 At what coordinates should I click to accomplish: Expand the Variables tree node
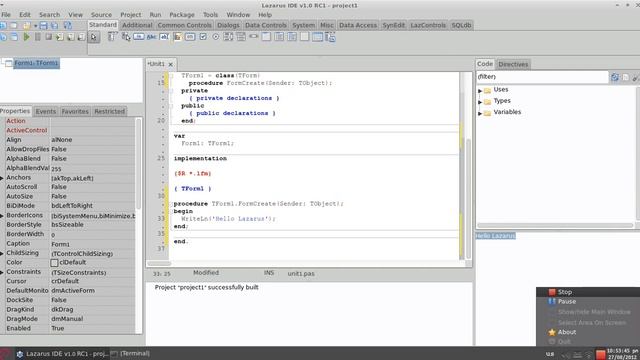coord(480,113)
